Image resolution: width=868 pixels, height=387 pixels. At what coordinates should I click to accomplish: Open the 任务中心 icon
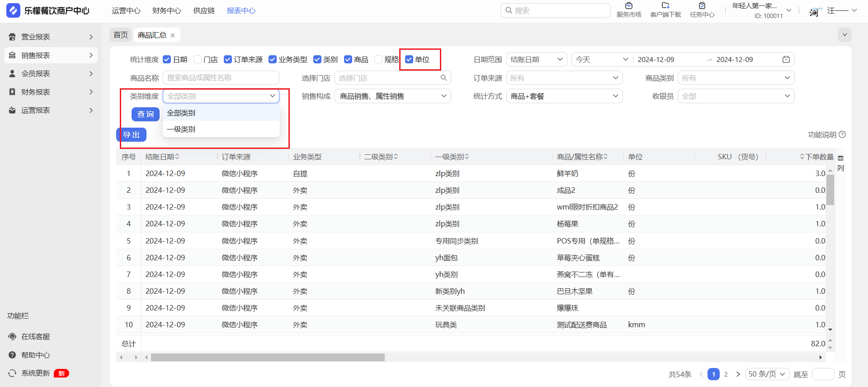pos(702,6)
